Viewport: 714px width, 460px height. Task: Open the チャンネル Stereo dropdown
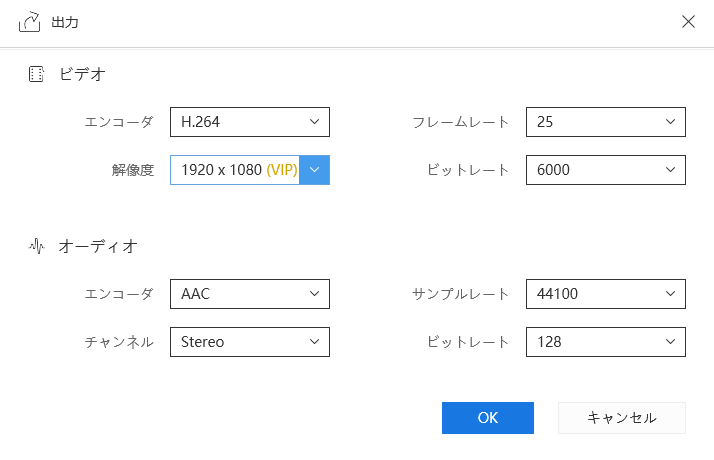pos(314,342)
